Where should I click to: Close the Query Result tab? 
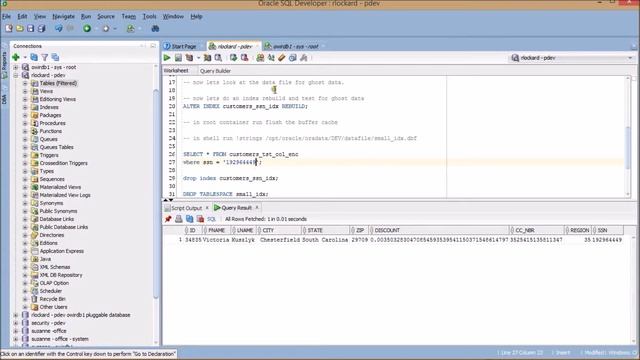pyautogui.click(x=257, y=207)
